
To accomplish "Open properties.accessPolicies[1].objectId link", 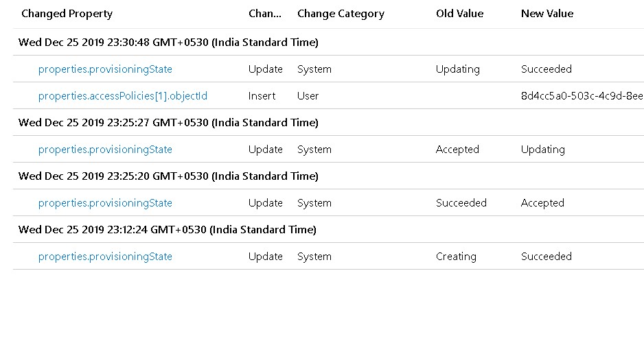I will tap(123, 95).
